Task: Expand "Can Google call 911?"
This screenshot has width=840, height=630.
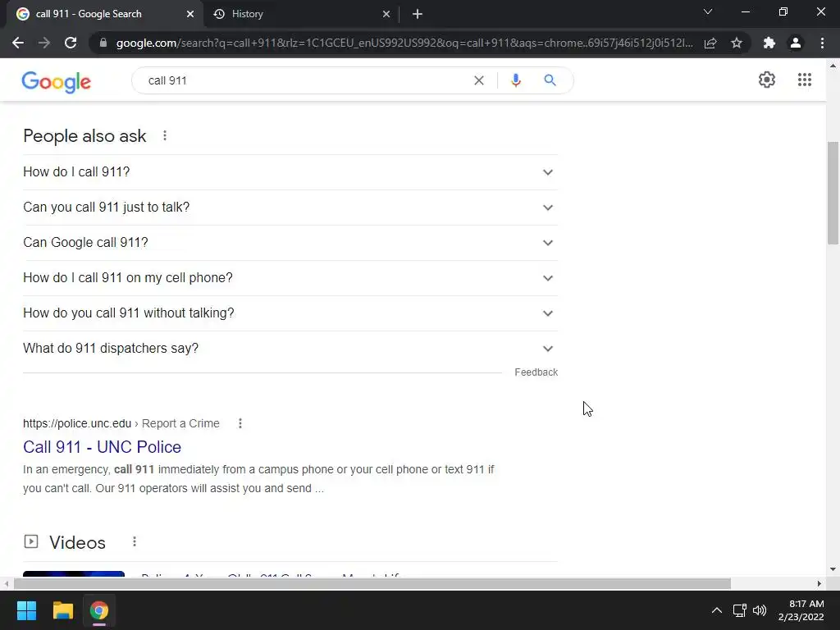Action: (x=290, y=243)
